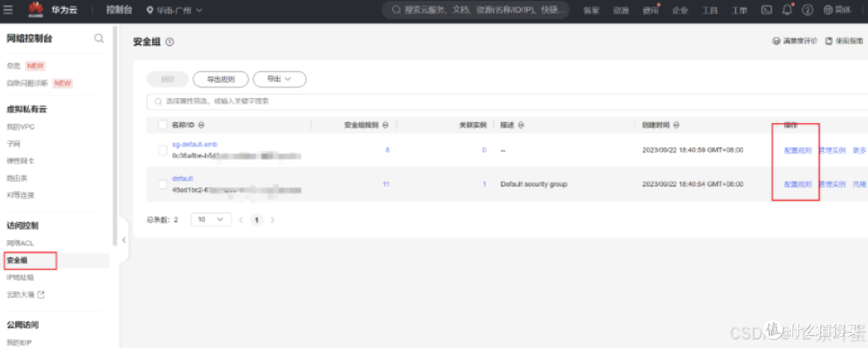
Task: Click the sidebar vertical scrollbar
Action: [x=115, y=136]
